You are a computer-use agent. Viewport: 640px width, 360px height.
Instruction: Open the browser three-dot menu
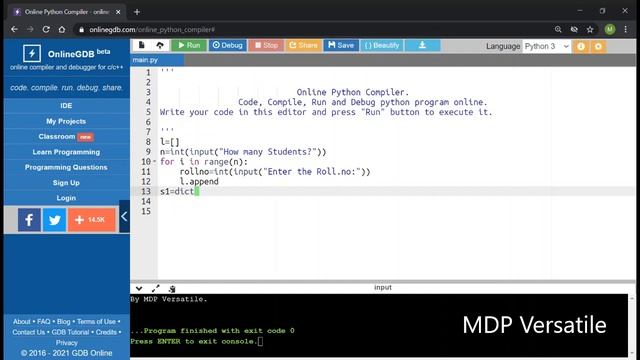tap(626, 29)
